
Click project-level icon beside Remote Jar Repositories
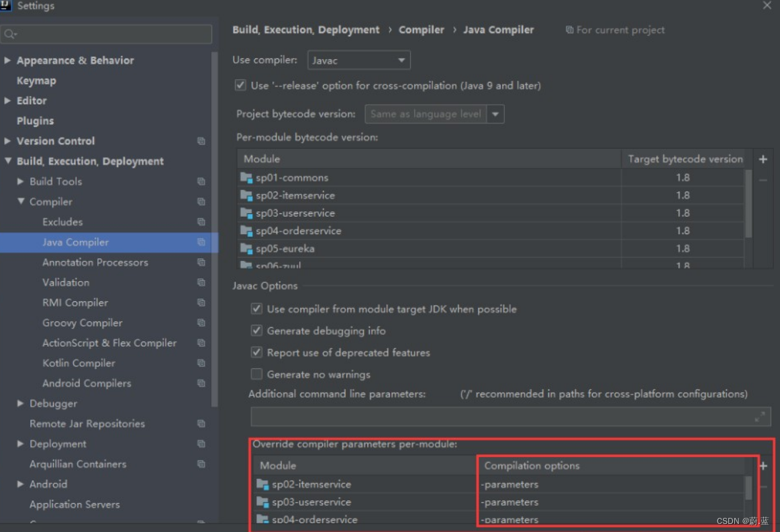(201, 423)
